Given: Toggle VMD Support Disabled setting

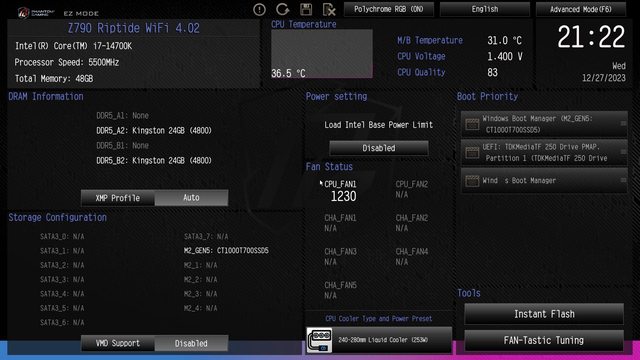Looking at the screenshot, I should coord(191,343).
